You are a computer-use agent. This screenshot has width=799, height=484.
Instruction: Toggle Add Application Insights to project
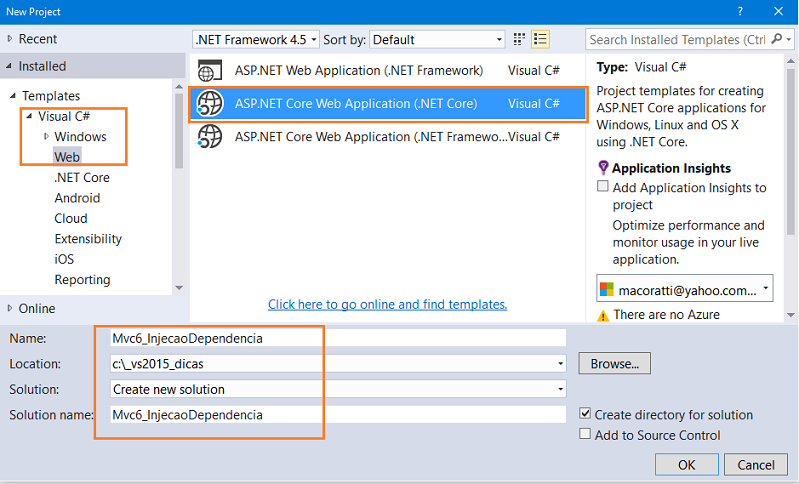[x=603, y=186]
